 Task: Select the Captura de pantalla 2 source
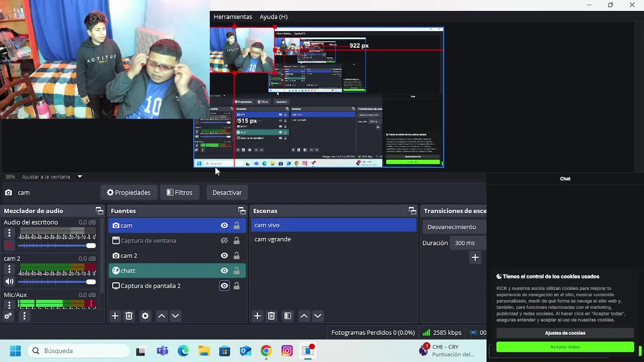tap(177, 286)
